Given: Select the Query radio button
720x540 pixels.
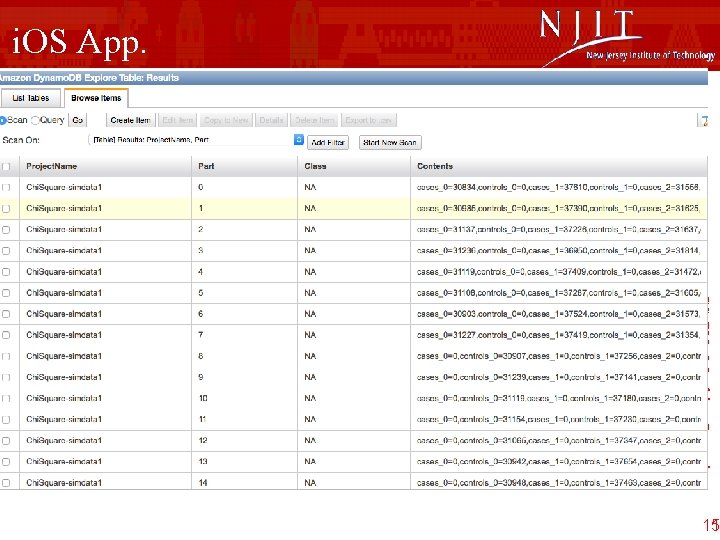Looking at the screenshot, I should pos(35,120).
